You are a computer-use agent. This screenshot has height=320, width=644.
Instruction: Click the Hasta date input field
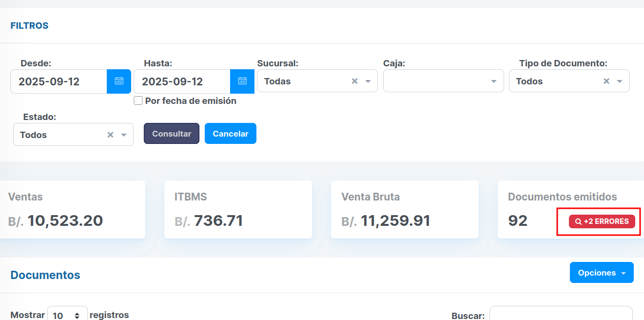coord(182,81)
